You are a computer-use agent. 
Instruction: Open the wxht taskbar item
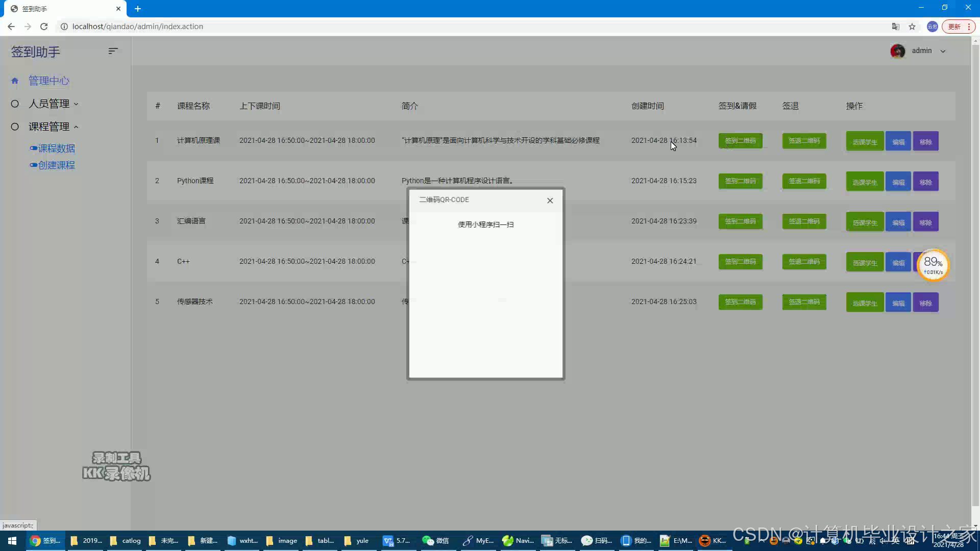[x=242, y=541]
